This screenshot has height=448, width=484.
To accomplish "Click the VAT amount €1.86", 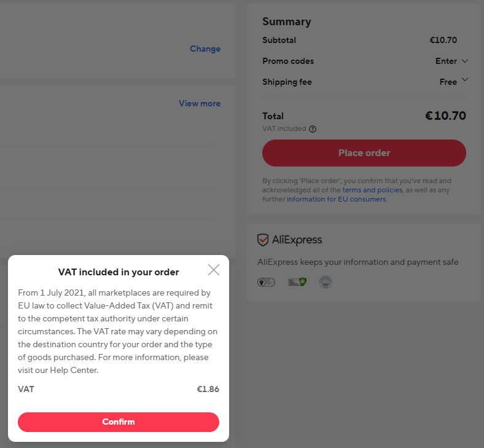I will pos(208,390).
